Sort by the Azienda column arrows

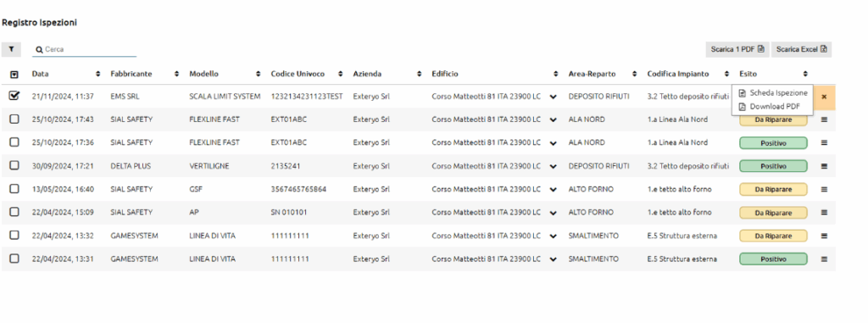tap(419, 74)
